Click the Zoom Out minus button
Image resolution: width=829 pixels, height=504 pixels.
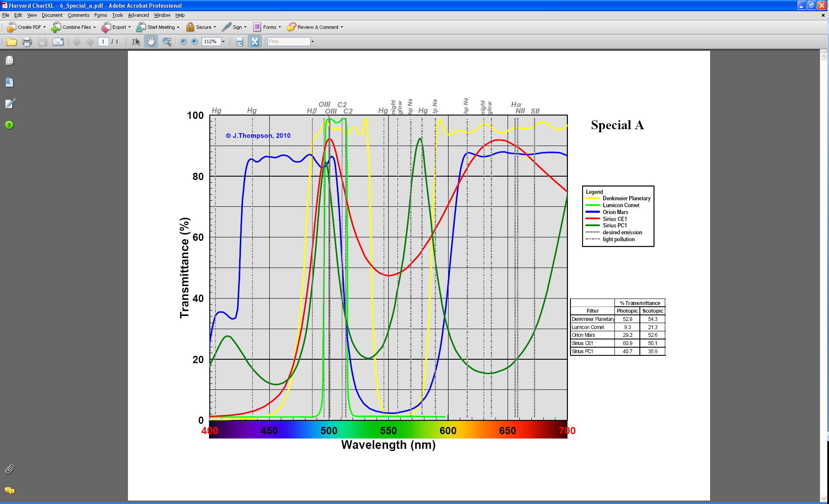click(x=184, y=42)
